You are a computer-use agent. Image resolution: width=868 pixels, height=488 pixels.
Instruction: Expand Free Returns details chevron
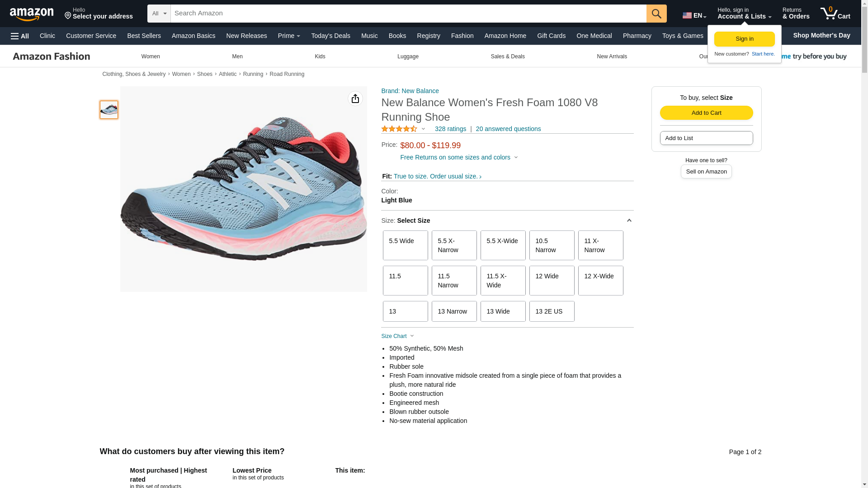(516, 158)
